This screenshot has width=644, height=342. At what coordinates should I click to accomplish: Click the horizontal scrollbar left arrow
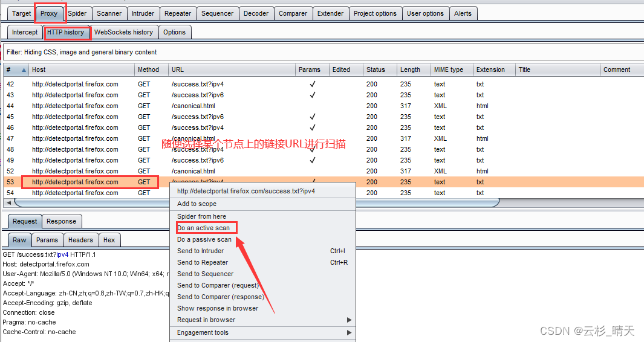point(8,203)
